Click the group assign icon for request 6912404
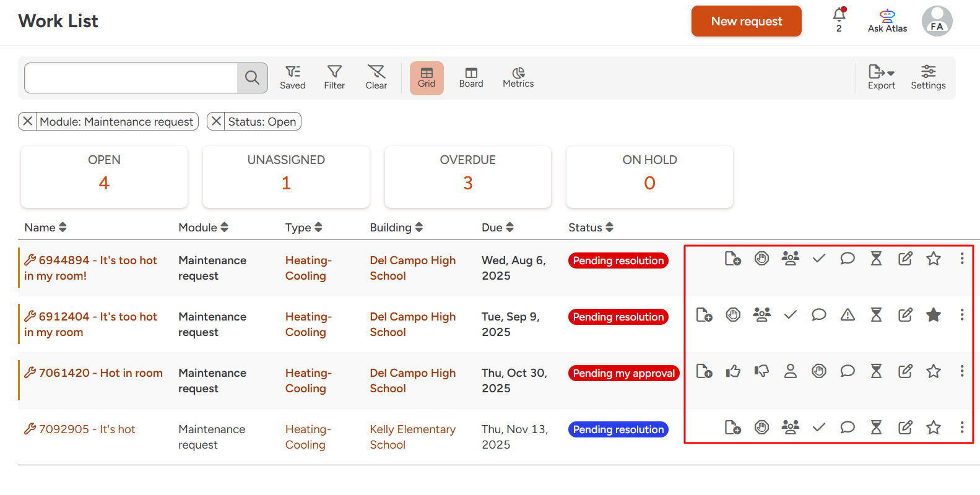980x495 pixels. coord(761,315)
